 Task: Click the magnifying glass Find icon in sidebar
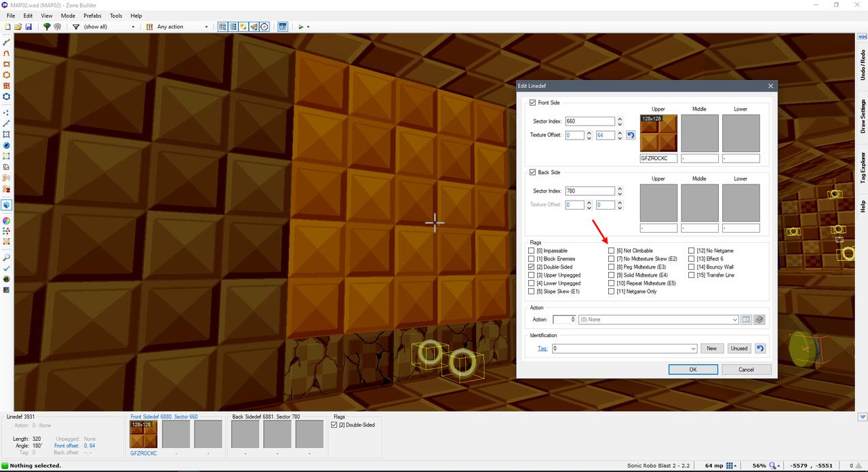coord(6,258)
